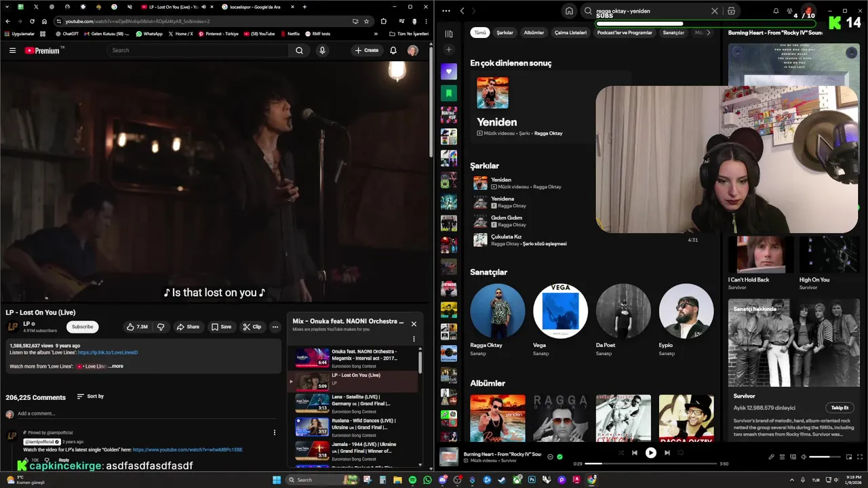Screen dimensions: 868x488
Task: Select Albümler filter in Spotify
Action: 534,33
